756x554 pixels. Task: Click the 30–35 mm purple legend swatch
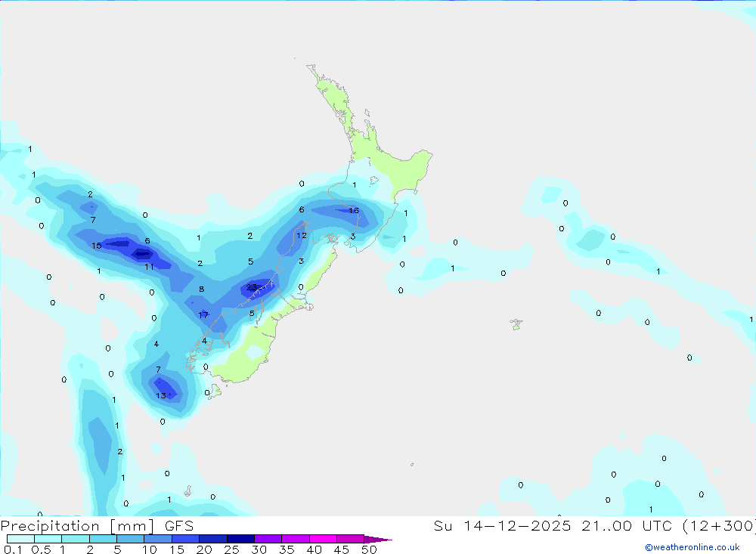[x=268, y=539]
